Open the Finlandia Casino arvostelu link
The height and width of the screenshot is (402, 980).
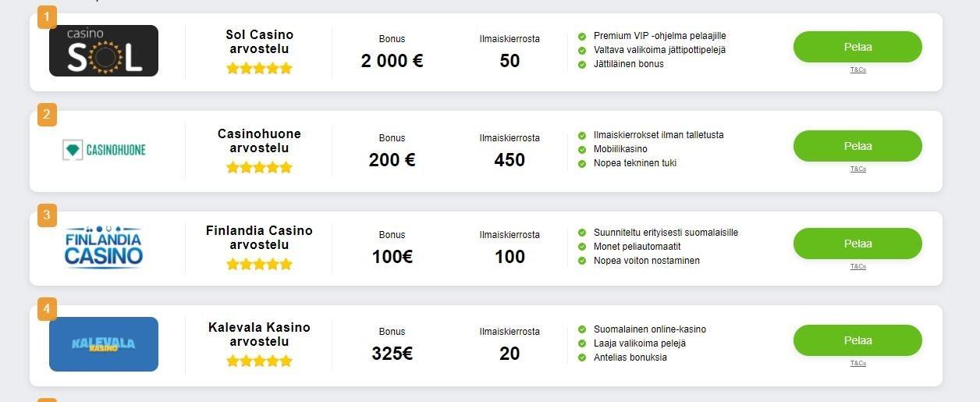click(259, 237)
